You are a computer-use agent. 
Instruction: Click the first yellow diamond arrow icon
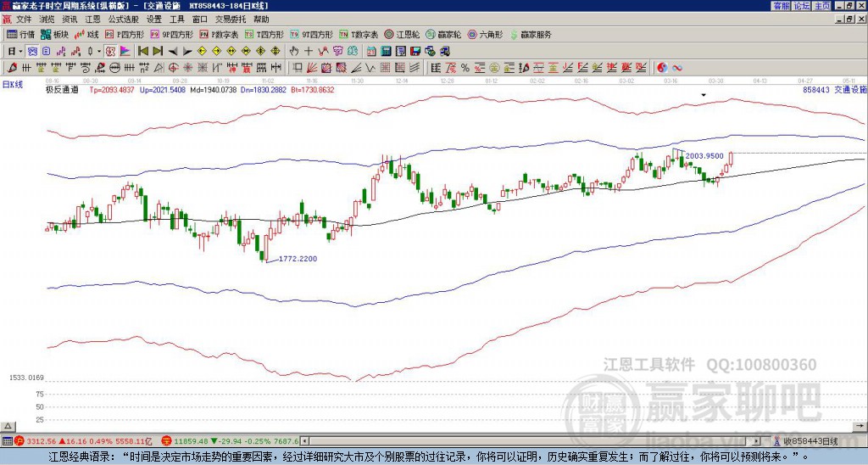(x=202, y=52)
